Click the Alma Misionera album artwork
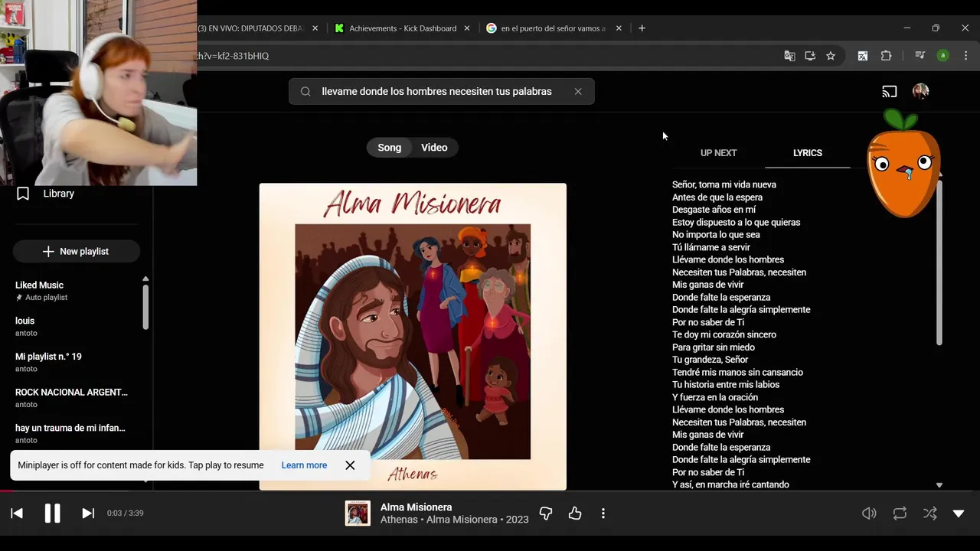Screen dimensions: 980x551 tap(413, 337)
